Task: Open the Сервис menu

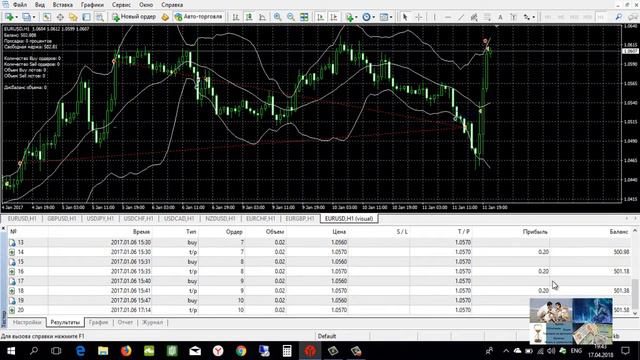Action: click(121, 5)
